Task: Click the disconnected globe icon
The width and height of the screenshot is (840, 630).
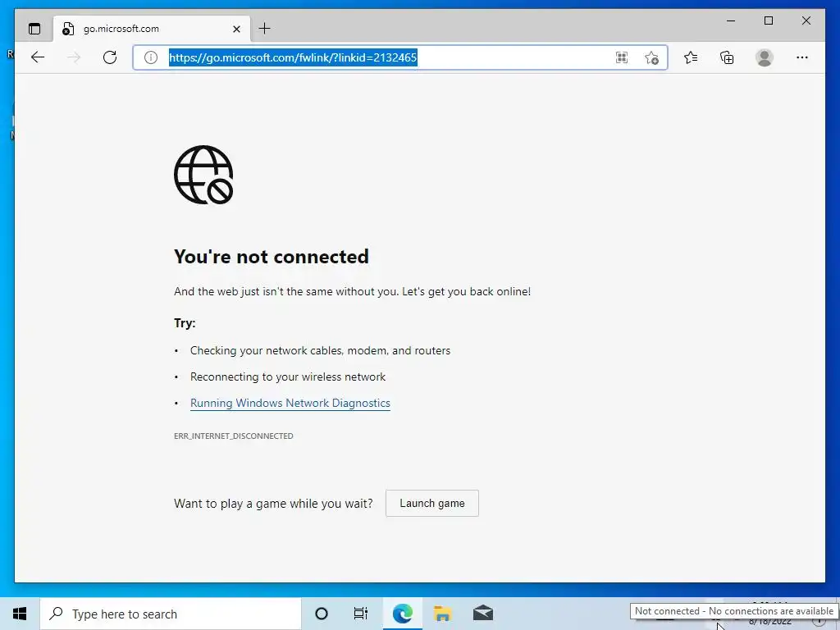Action: tap(203, 175)
